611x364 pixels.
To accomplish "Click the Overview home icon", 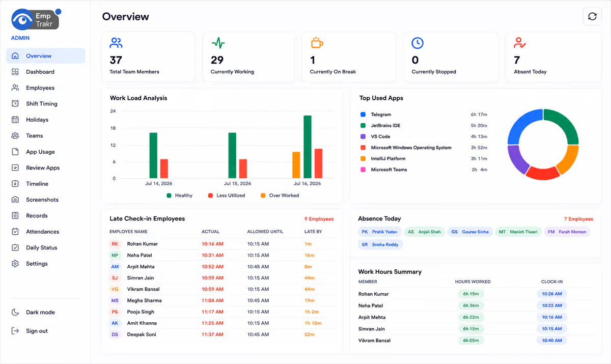I will pyautogui.click(x=15, y=56).
